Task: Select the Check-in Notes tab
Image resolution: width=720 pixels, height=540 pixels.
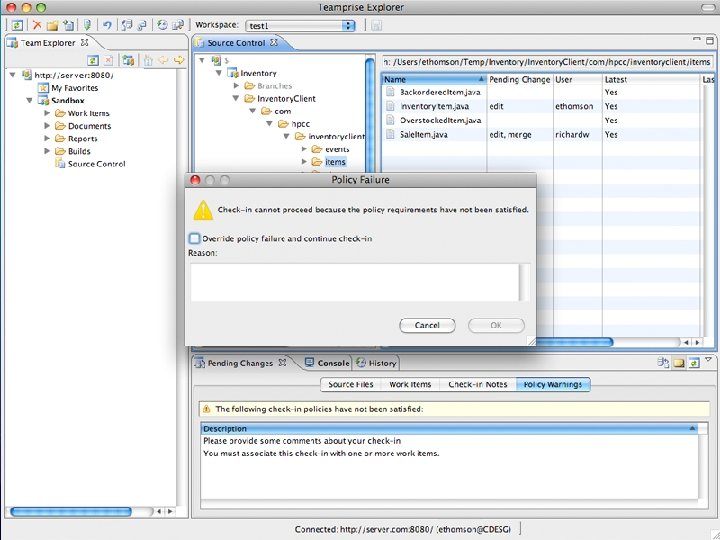Action: 478,384
